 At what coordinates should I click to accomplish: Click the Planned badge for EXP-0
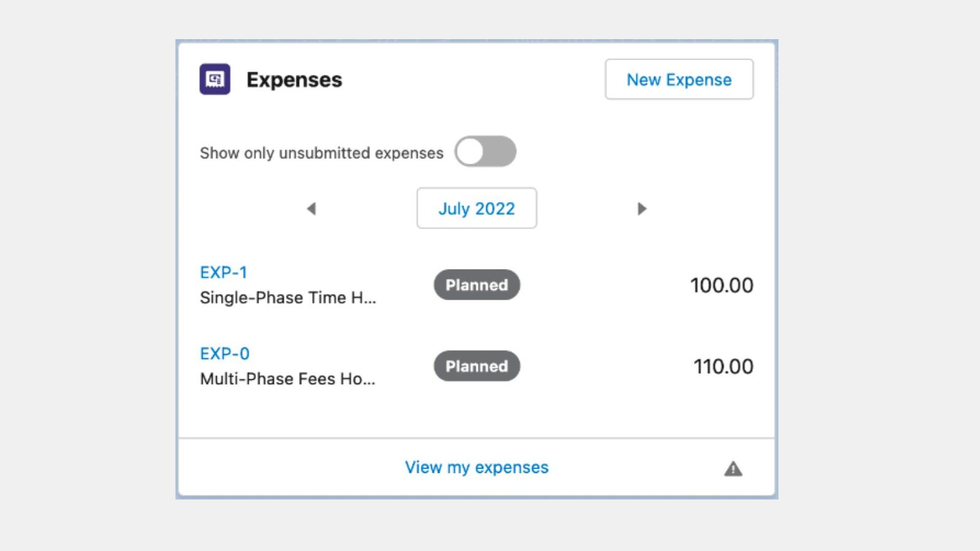pos(477,366)
